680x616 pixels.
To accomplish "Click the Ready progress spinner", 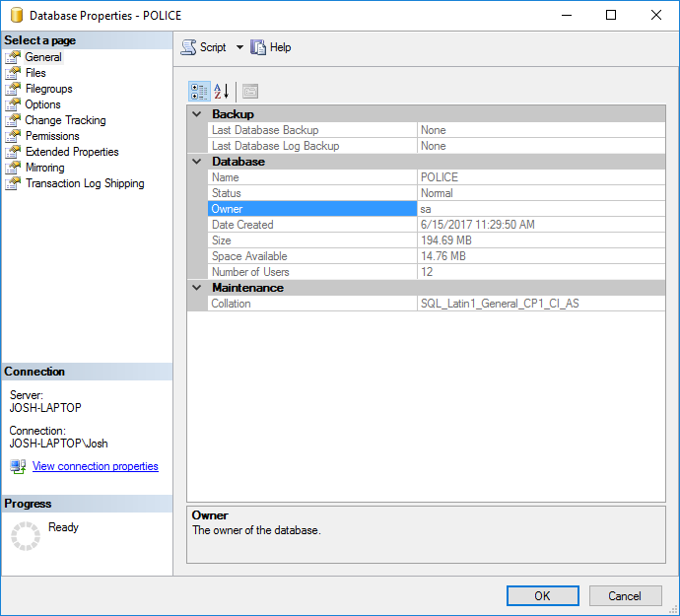I will (26, 536).
